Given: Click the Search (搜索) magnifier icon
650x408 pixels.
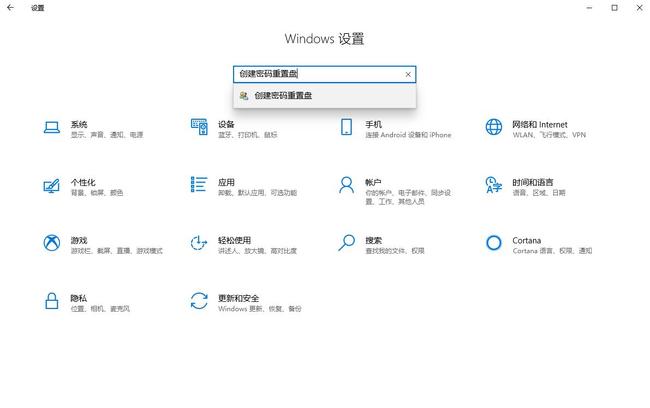Looking at the screenshot, I should pyautogui.click(x=347, y=243).
